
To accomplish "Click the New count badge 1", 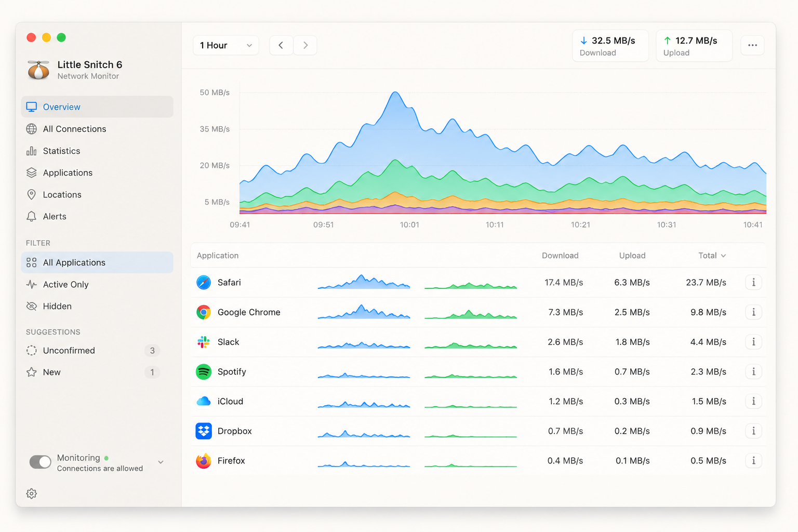I will click(x=152, y=372).
